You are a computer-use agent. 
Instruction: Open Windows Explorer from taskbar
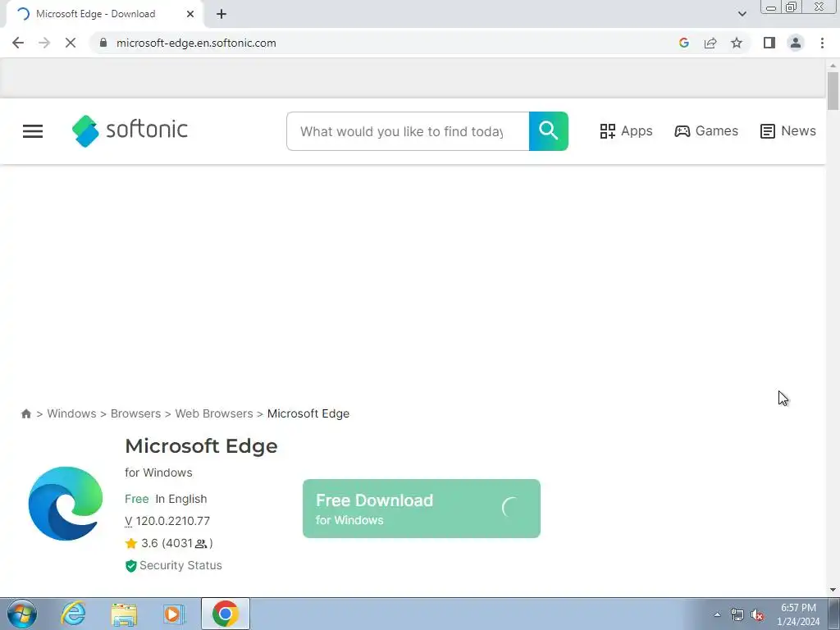click(x=125, y=614)
